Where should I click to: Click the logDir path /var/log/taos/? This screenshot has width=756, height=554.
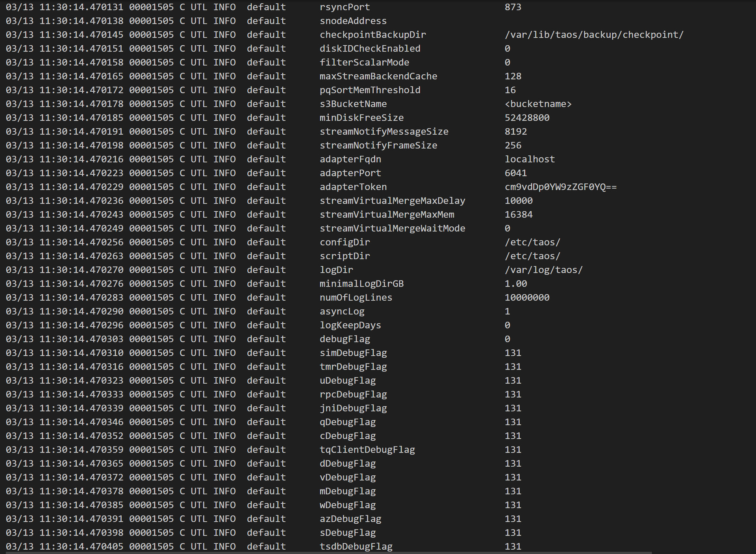point(543,270)
